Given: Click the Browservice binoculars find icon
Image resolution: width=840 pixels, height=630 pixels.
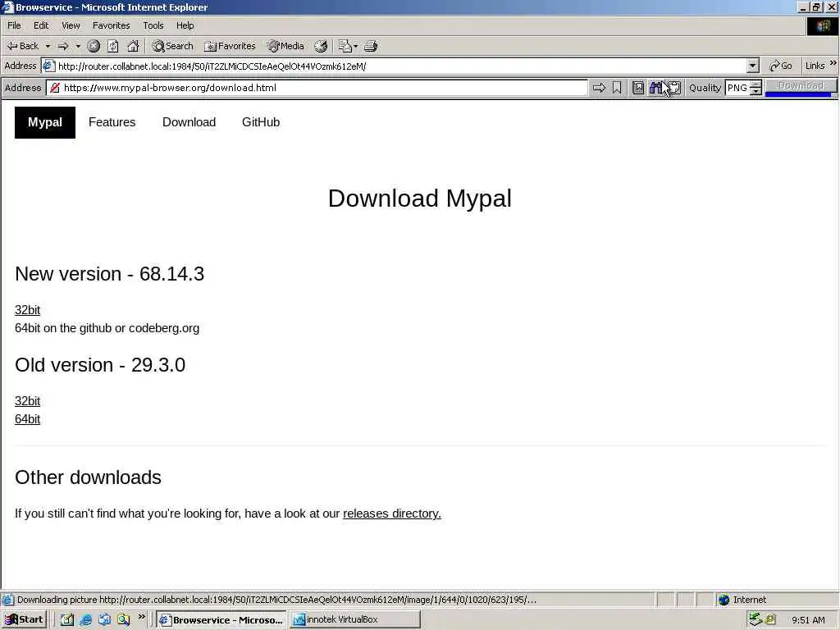Looking at the screenshot, I should (x=656, y=88).
